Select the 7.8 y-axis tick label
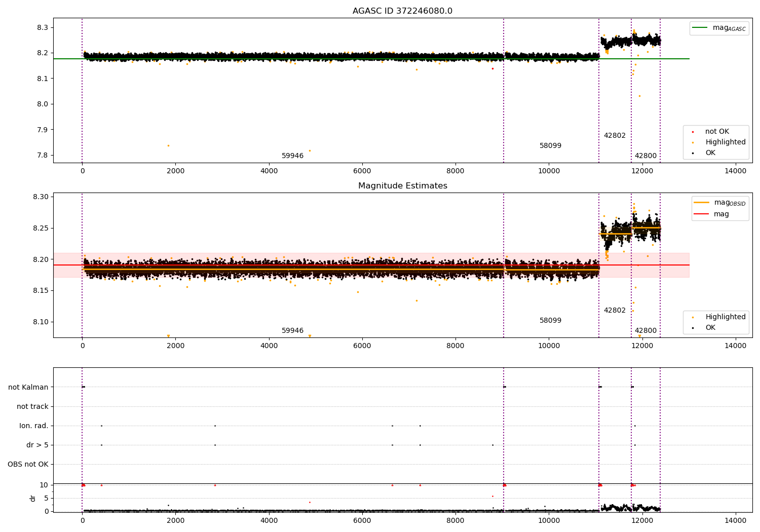The height and width of the screenshot is (532, 760). (x=43, y=156)
